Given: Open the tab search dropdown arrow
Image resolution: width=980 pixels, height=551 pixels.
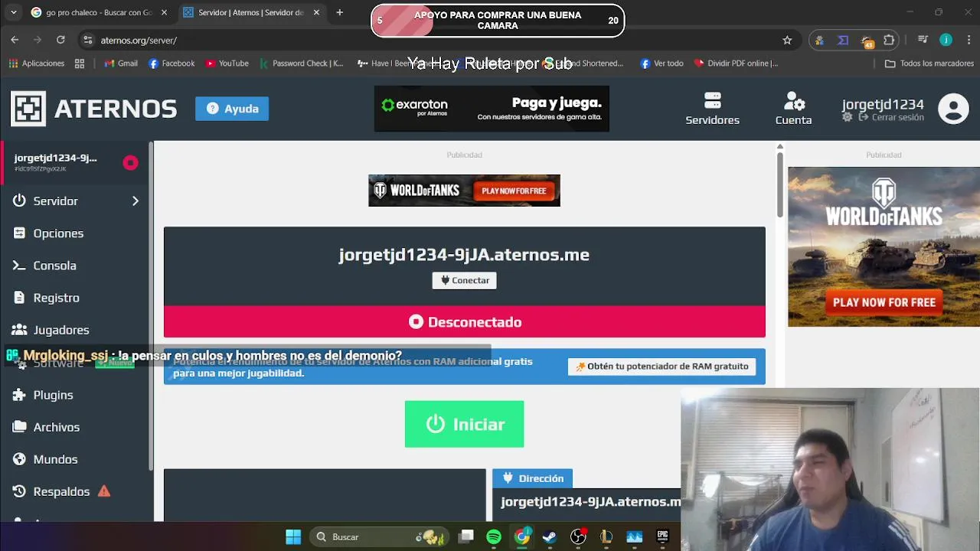Looking at the screenshot, I should point(13,12).
